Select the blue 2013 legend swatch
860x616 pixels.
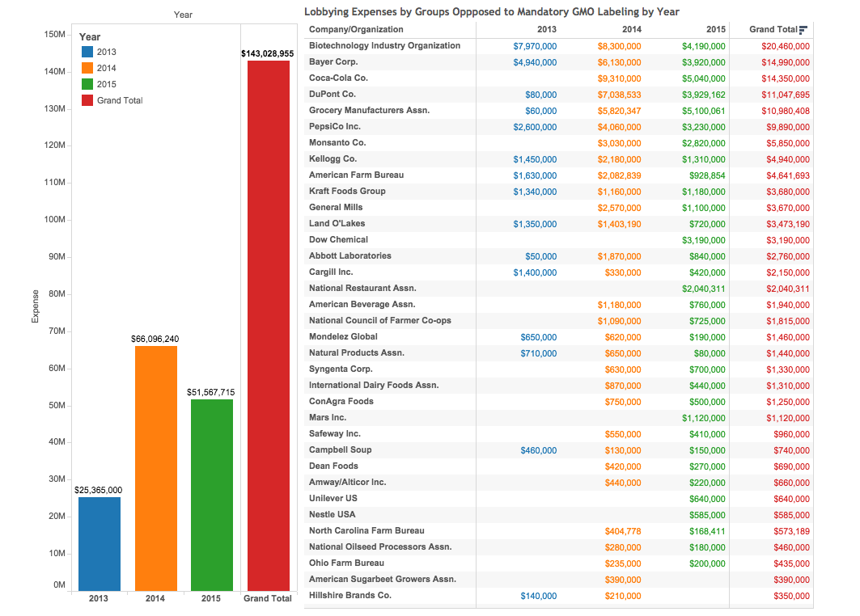pos(87,52)
